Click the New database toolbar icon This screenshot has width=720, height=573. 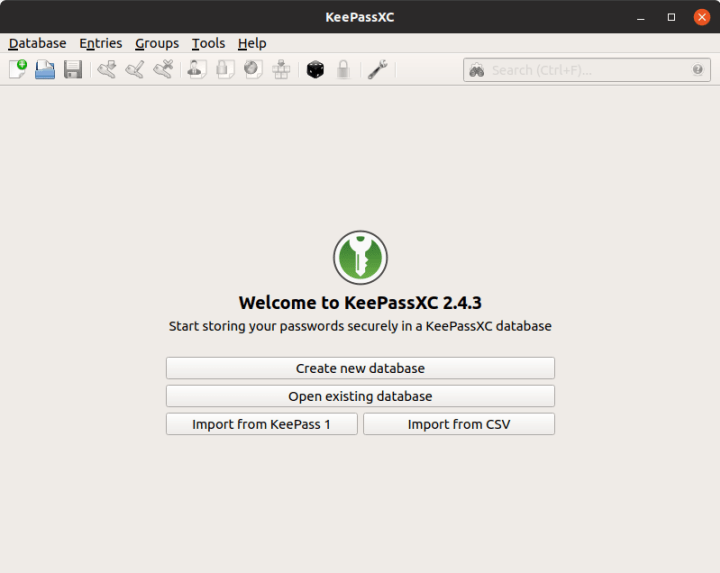tap(18, 69)
